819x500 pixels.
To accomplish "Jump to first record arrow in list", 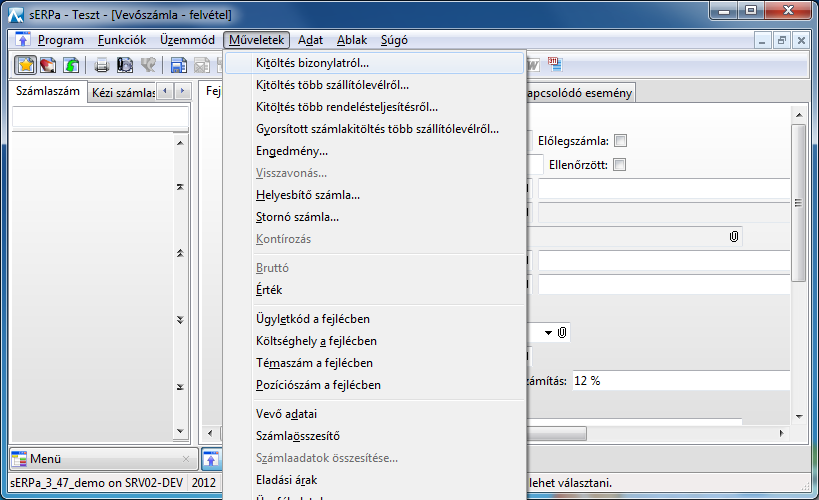I will click(x=180, y=187).
